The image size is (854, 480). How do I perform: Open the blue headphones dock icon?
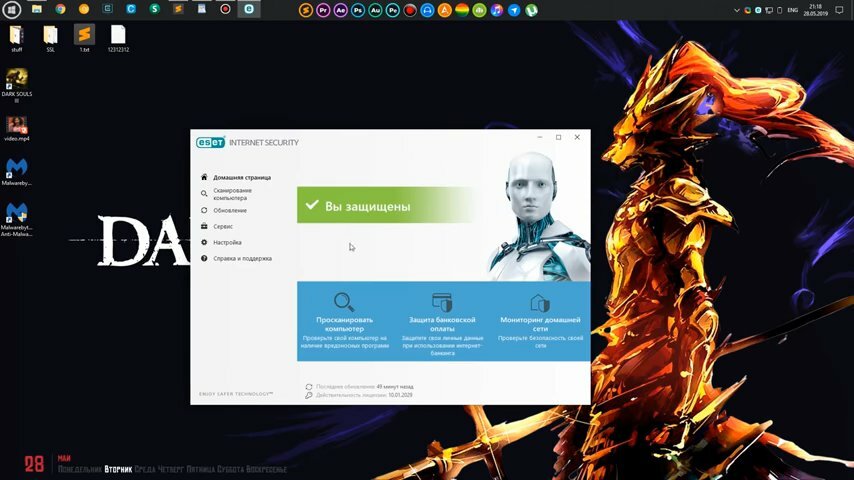pos(428,10)
